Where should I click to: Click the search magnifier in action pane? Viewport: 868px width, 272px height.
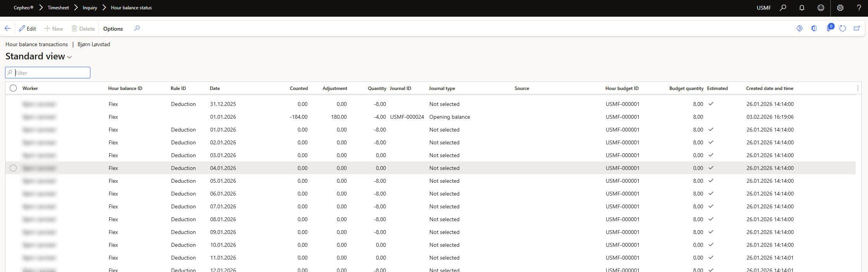(x=137, y=28)
